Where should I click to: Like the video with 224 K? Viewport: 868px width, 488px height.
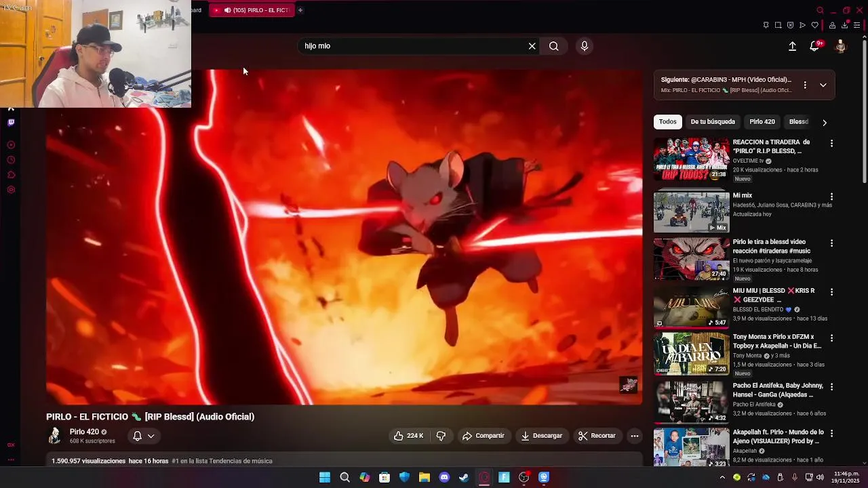[408, 436]
